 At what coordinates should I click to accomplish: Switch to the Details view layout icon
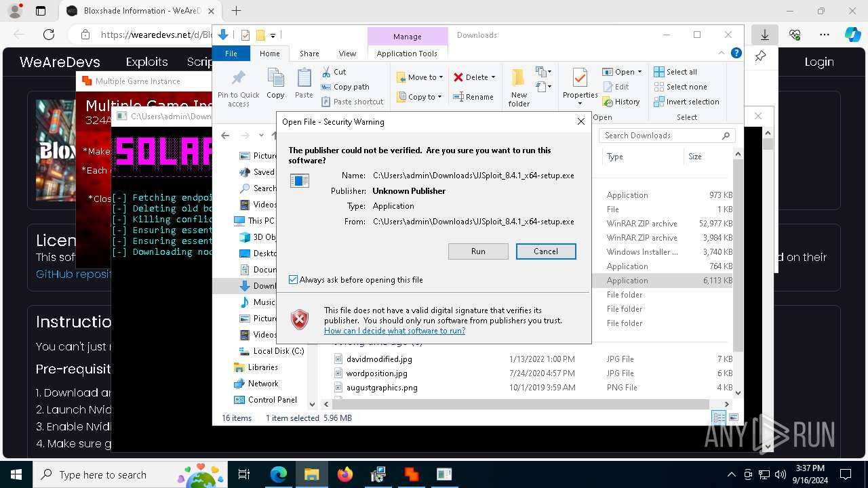click(x=718, y=418)
